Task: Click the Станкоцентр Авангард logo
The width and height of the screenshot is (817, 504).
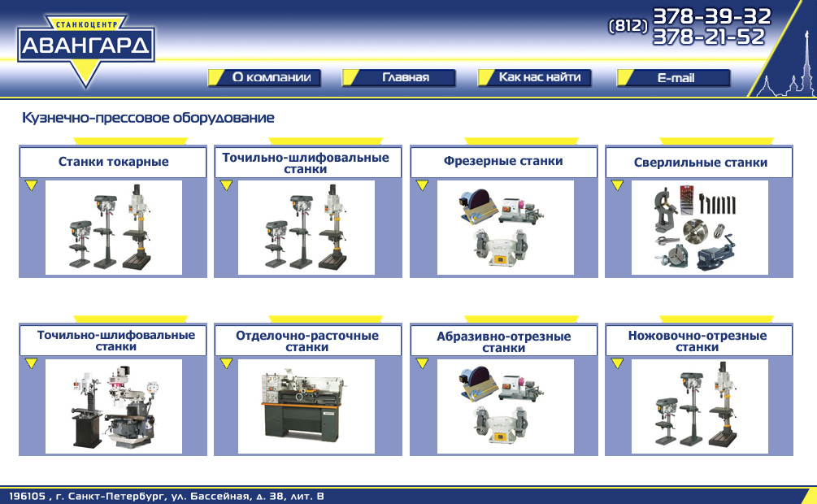Action: [86, 50]
